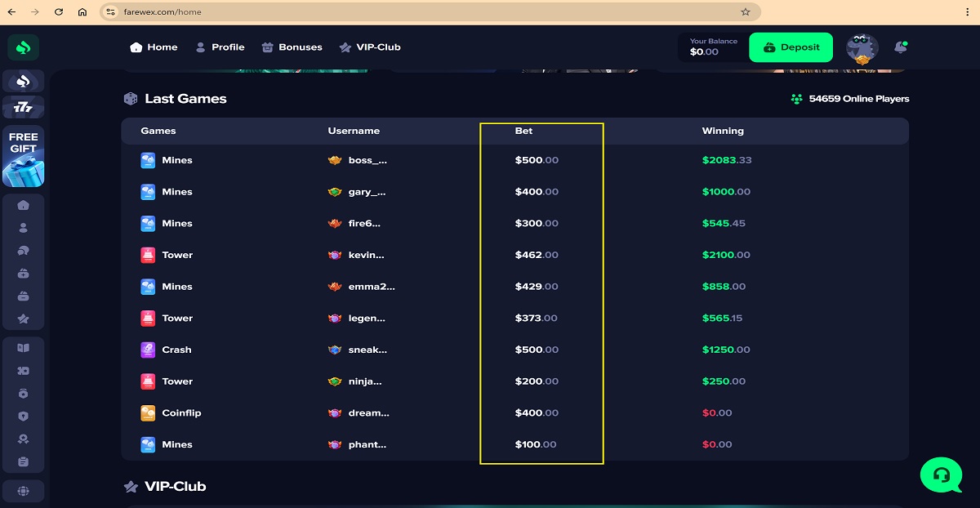The image size is (980, 508).
Task: Click the shield icon in the sidebar
Action: click(24, 417)
